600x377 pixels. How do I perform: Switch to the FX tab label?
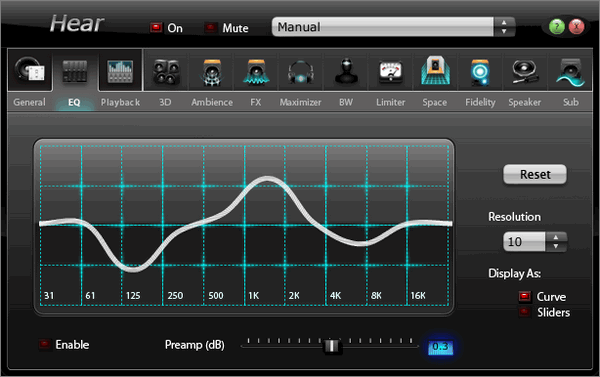tap(256, 102)
